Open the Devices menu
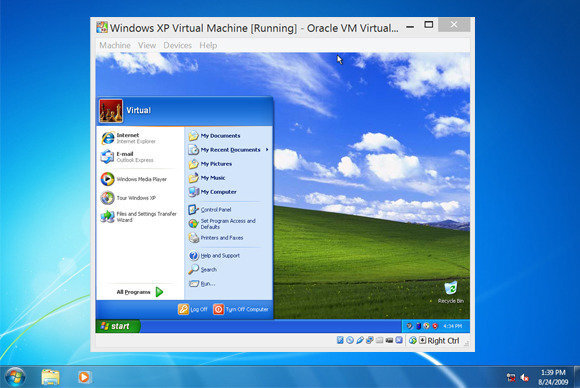The image size is (580, 388). [178, 45]
